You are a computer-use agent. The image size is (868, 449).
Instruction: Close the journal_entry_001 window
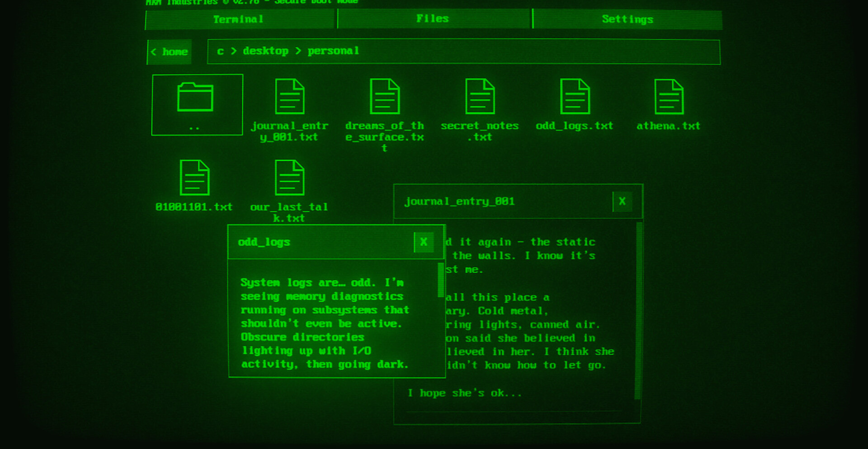pos(622,201)
